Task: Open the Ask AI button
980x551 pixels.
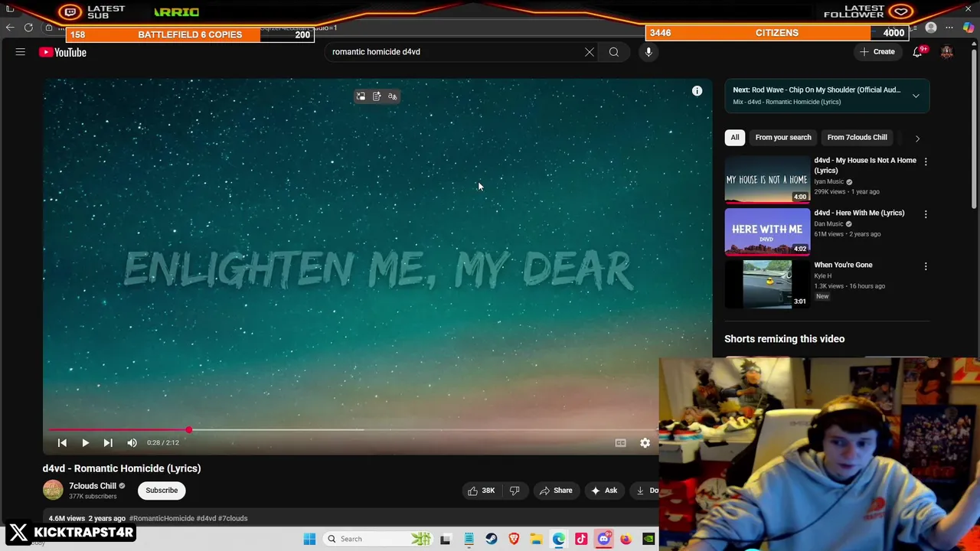Action: pos(604,491)
